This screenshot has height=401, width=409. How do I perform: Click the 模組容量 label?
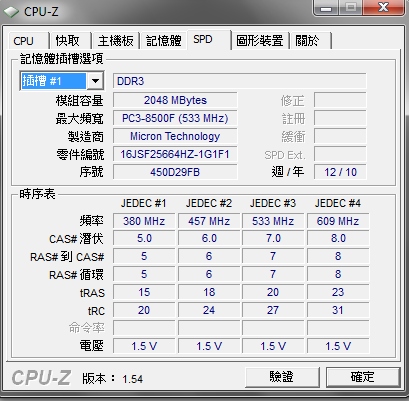pyautogui.click(x=80, y=100)
